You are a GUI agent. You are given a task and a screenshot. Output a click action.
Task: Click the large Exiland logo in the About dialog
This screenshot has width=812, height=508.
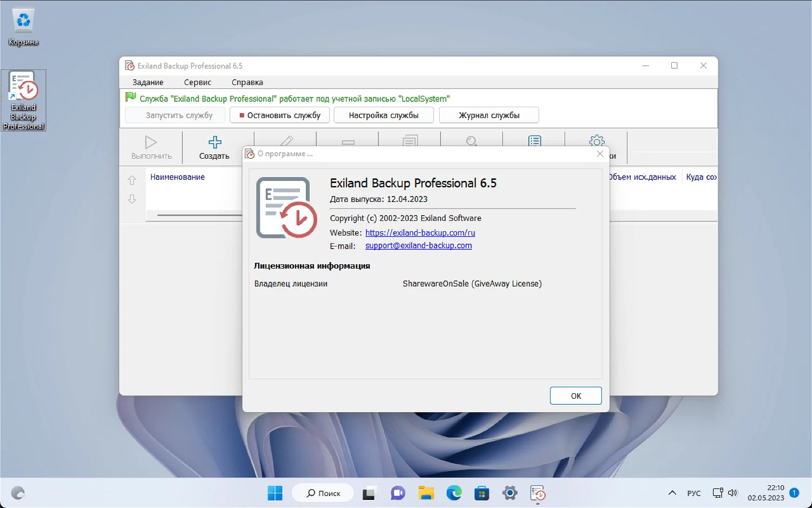[x=286, y=207]
